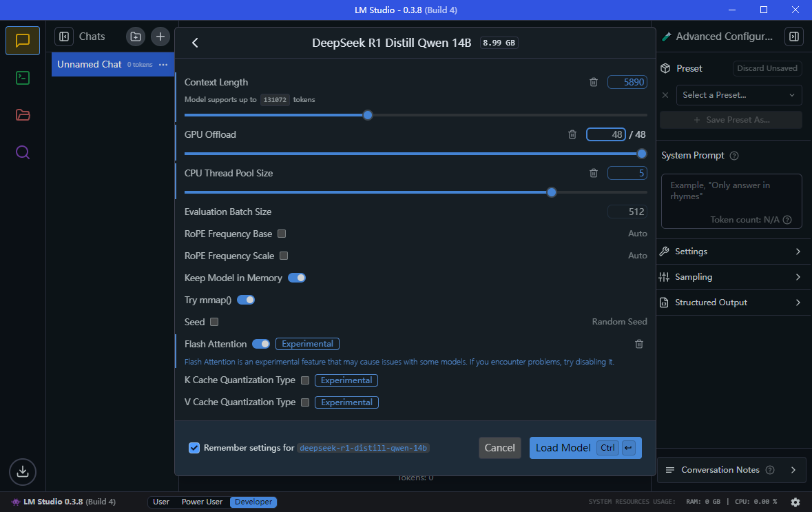The height and width of the screenshot is (512, 812).
Task: Click the CPU Thread Pool Size slider handle
Action: pyautogui.click(x=552, y=192)
